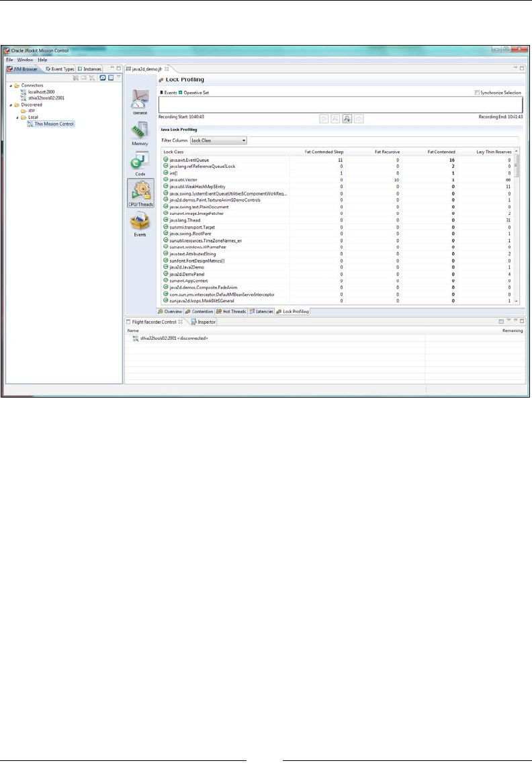Switch to the Overview tab
Viewport: 532px width, 767px height.
click(171, 311)
